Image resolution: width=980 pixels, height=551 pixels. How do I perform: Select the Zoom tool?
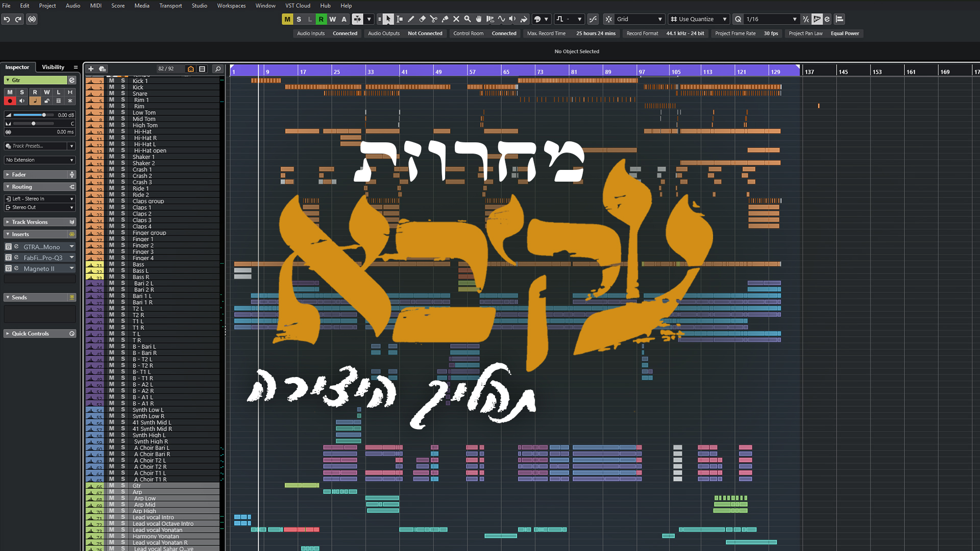[467, 19]
